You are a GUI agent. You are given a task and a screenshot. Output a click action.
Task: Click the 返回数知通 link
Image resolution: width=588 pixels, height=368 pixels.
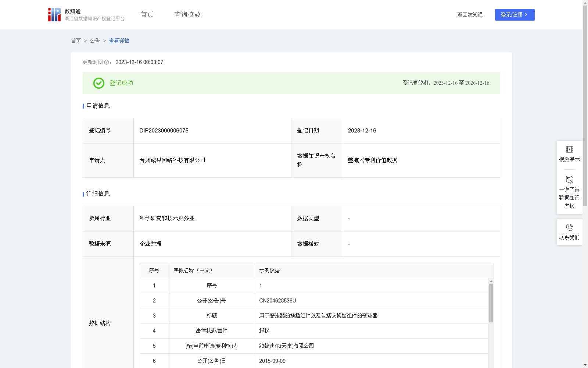470,15
